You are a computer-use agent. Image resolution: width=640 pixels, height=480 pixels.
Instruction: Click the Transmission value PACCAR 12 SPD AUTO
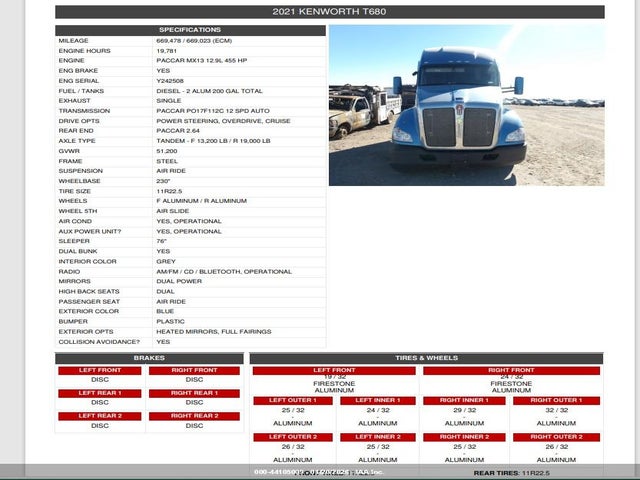coord(213,110)
